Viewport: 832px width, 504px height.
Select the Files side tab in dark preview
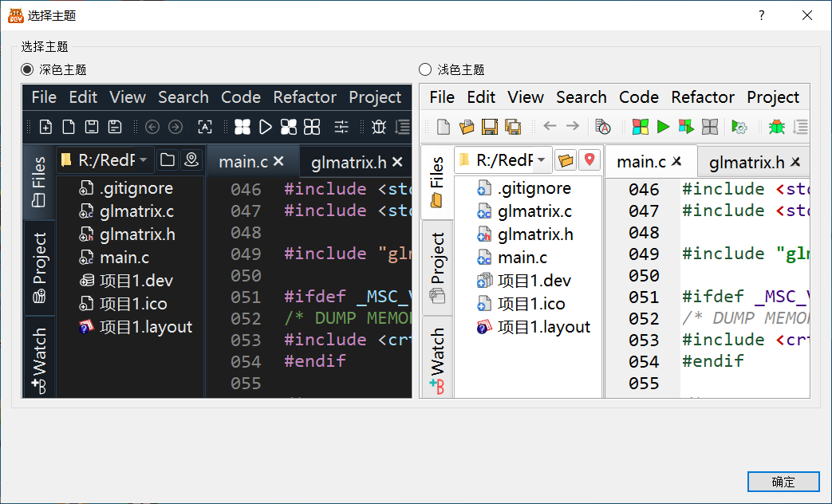click(39, 182)
